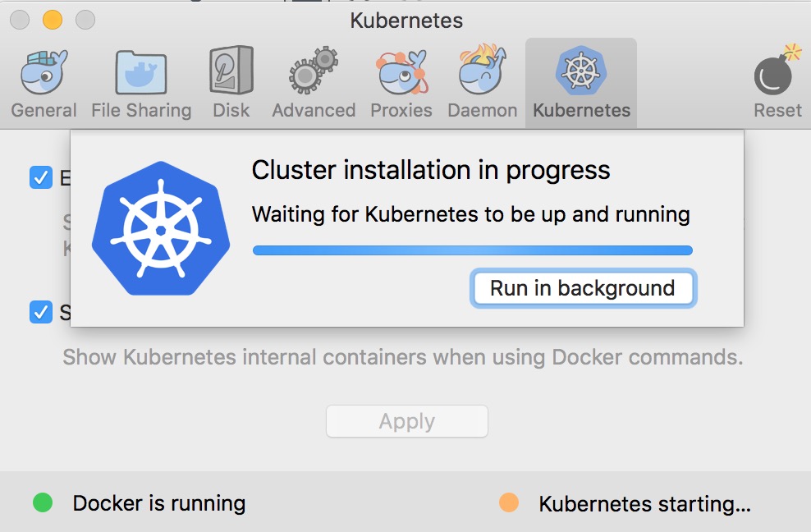Open the File Sharing settings icon
Viewport: 811px width, 532px height.
(x=141, y=83)
